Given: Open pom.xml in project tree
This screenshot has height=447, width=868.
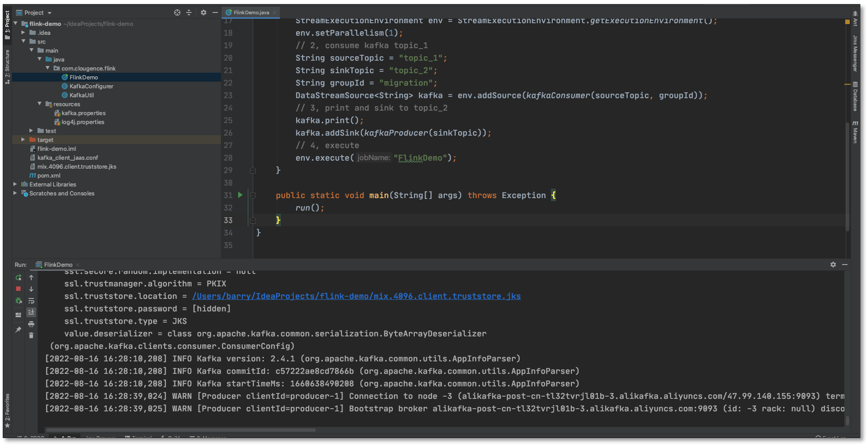Looking at the screenshot, I should pos(49,175).
